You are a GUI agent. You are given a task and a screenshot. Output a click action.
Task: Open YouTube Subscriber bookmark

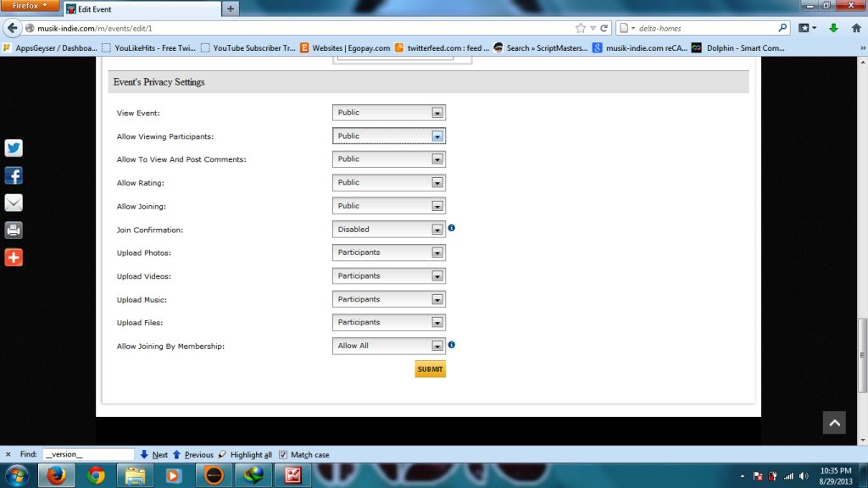pyautogui.click(x=248, y=48)
